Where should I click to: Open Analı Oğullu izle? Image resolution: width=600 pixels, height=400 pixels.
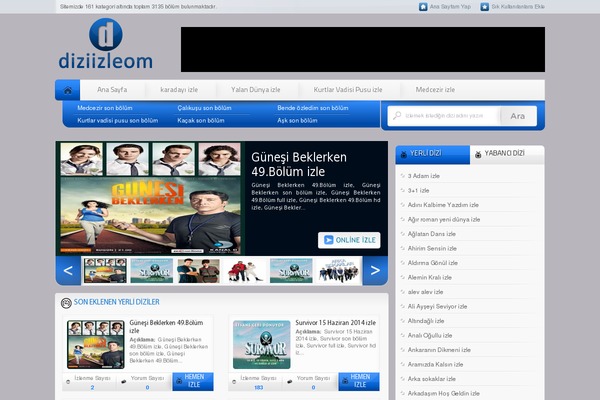point(430,336)
